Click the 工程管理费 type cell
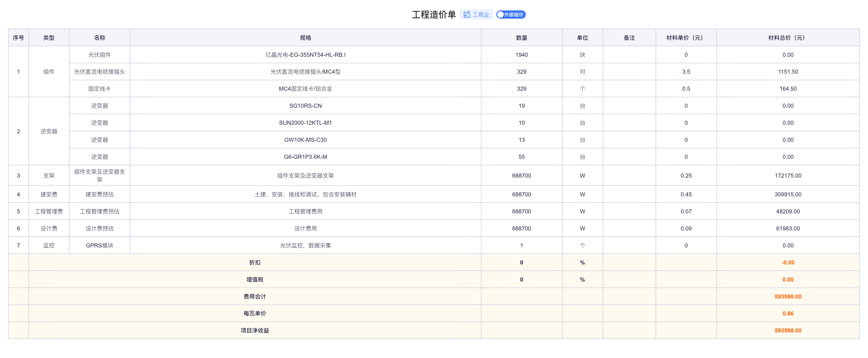868x358 pixels. (49, 211)
